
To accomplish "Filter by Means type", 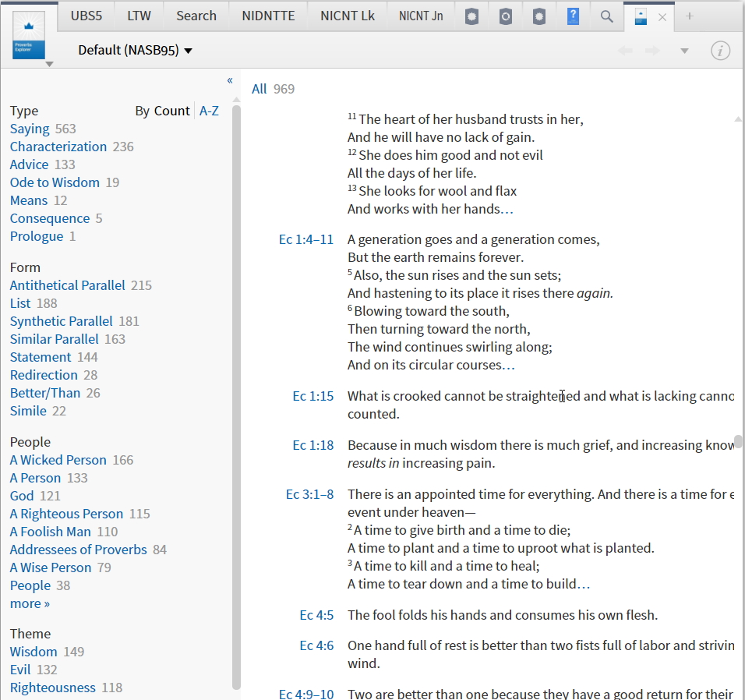I will tap(29, 200).
